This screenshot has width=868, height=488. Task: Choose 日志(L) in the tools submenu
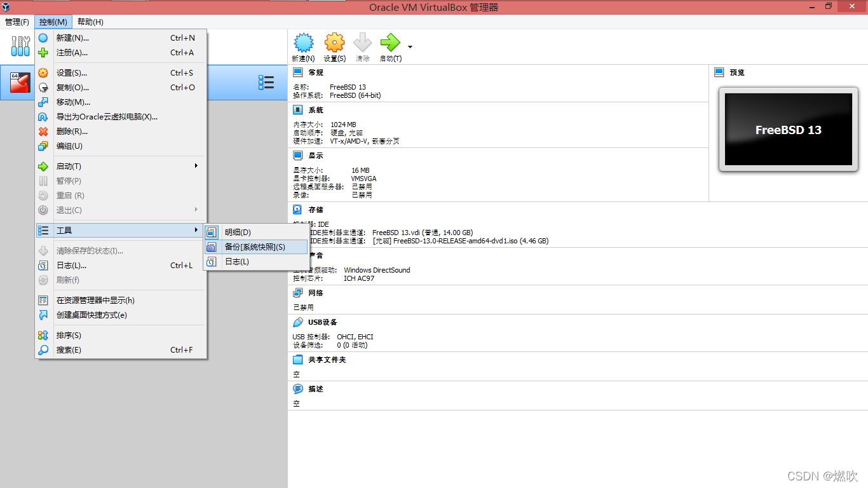[256, 262]
